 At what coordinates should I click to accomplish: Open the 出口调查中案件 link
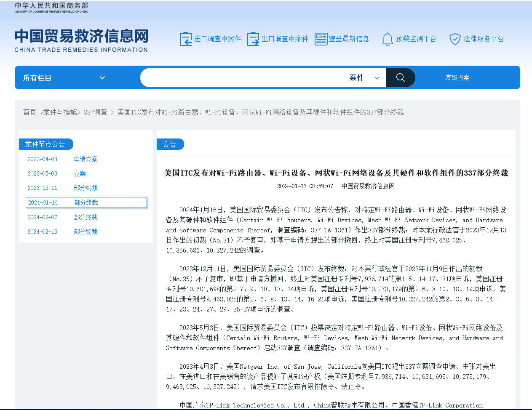point(285,39)
